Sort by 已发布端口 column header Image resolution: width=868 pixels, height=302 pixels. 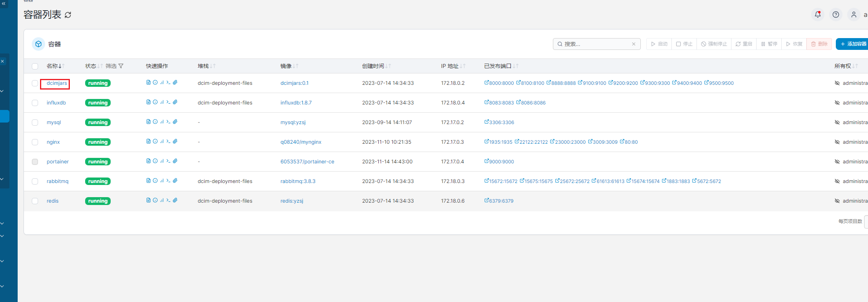pos(501,66)
